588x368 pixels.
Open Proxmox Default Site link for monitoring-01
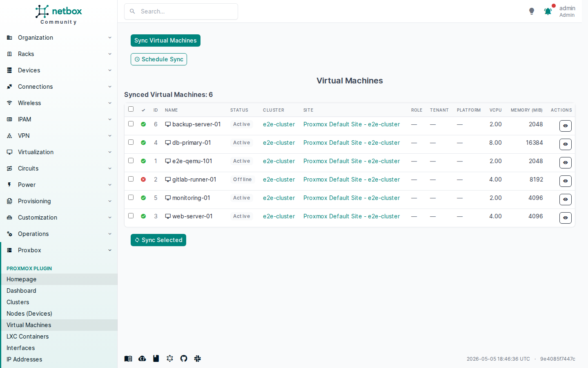click(352, 198)
